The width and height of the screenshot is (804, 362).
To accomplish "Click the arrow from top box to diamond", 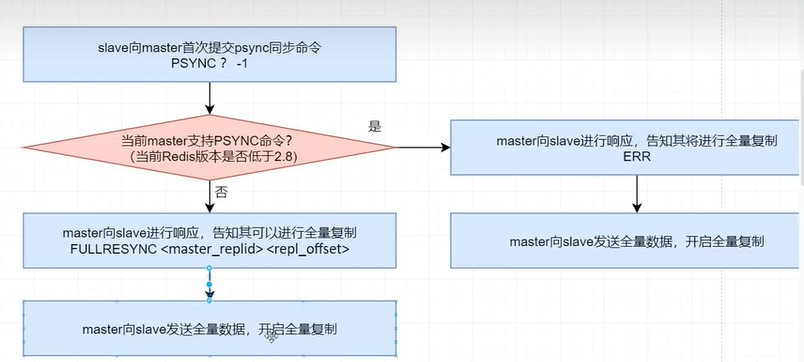I will (209, 98).
